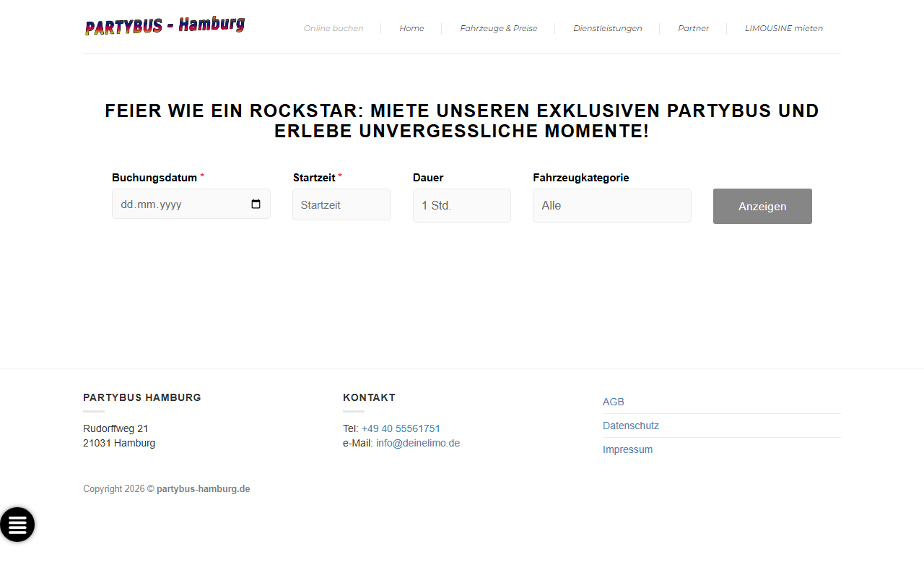
Task: Open Fahrzeuge & Preise menu item
Action: tap(499, 28)
